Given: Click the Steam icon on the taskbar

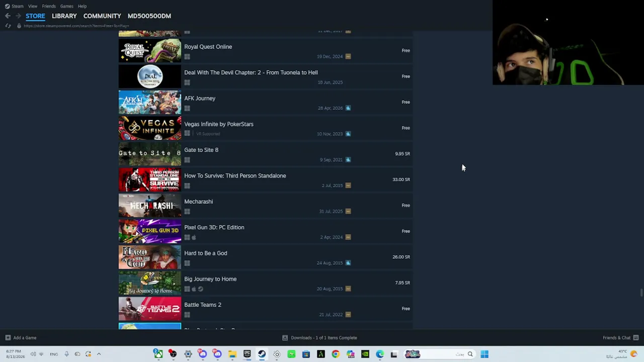Looking at the screenshot, I should (x=262, y=354).
